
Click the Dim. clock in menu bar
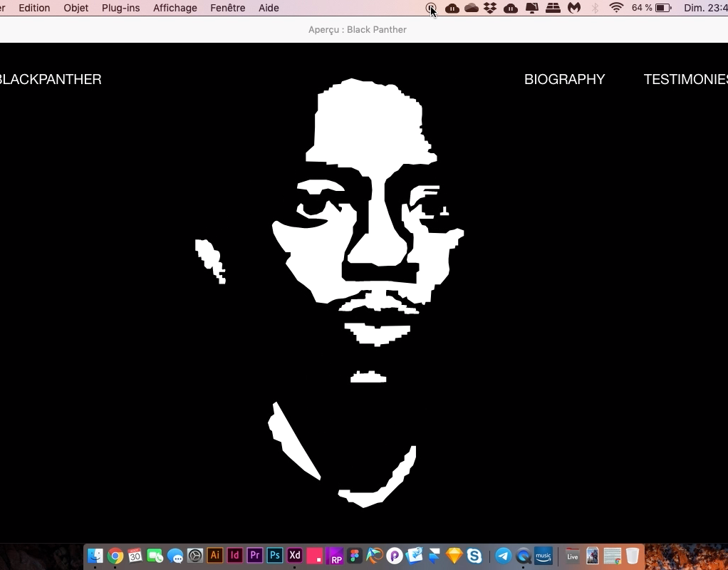706,8
